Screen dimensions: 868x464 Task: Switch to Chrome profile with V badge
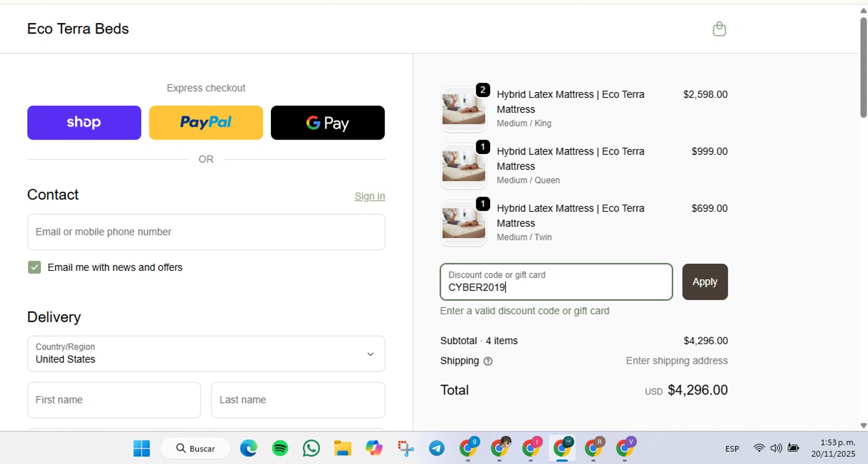click(625, 447)
